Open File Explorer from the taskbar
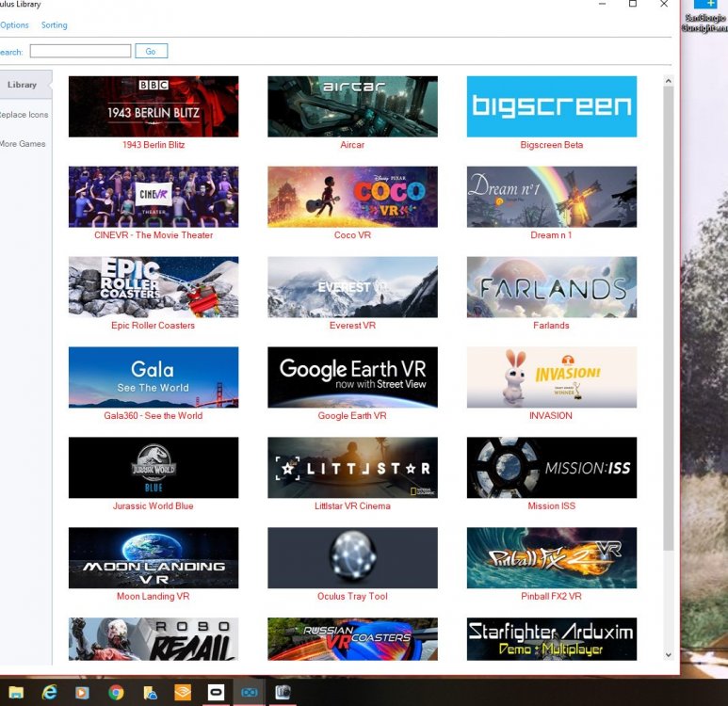This screenshot has width=728, height=706. (16, 692)
